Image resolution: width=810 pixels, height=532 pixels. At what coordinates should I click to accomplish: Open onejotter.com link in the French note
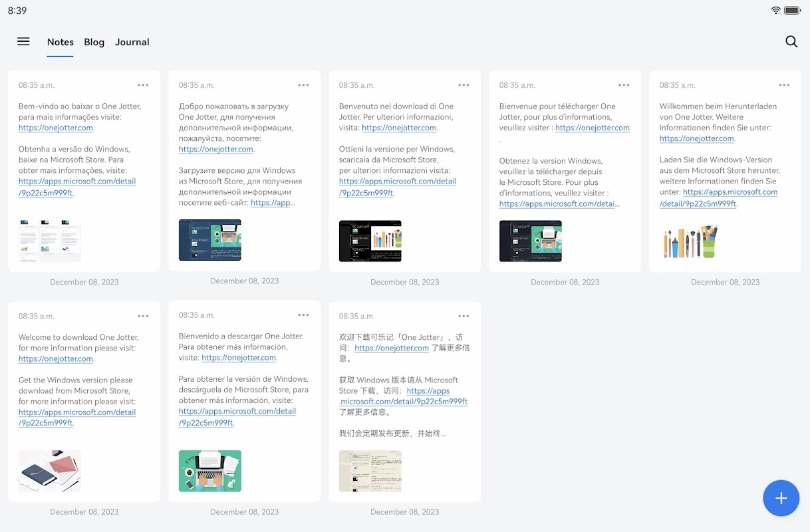click(x=593, y=128)
